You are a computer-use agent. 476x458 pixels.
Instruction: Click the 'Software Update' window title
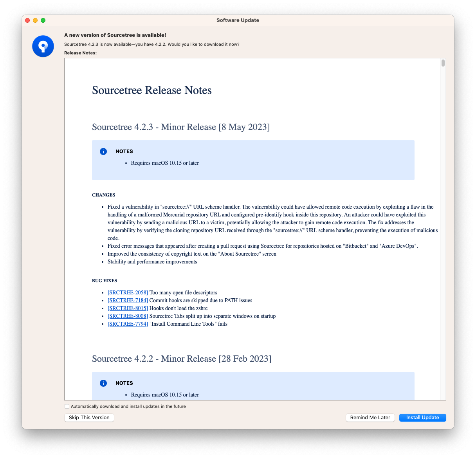point(238,20)
